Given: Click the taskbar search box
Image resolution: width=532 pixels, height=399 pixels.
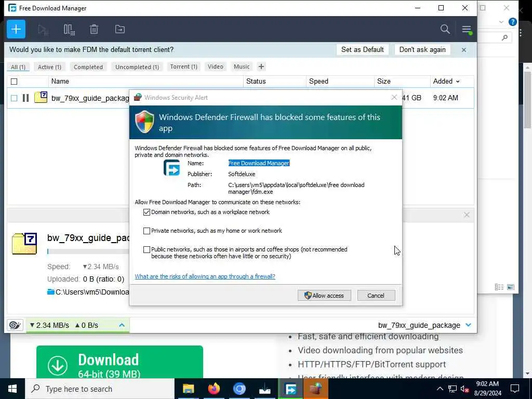Looking at the screenshot, I should [100, 389].
